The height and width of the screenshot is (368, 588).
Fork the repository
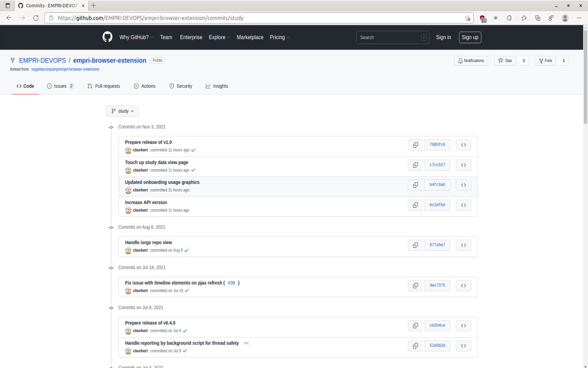tap(545, 61)
